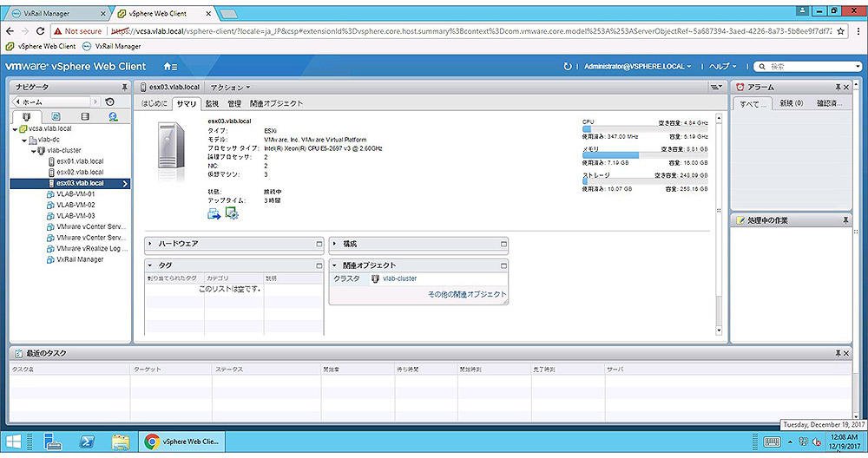
Task: Switch to Monitor tab
Action: click(212, 103)
